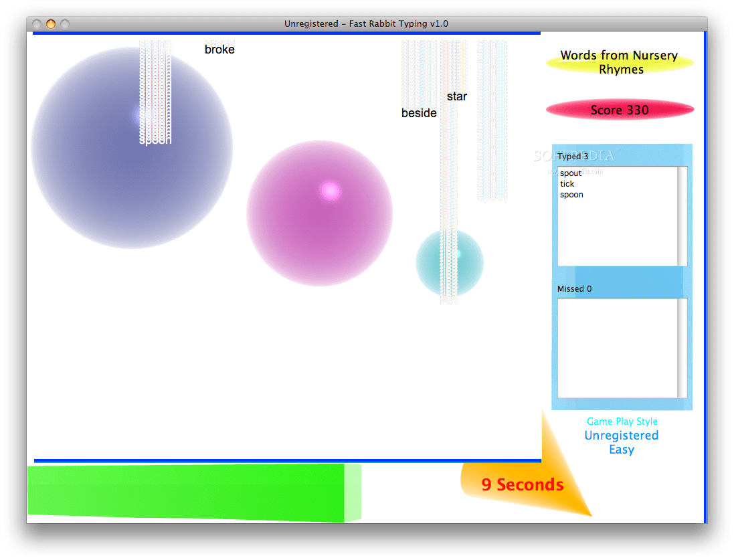Screen dimensions: 734x560
Task: Select 'spout' in the Typed list
Action: [x=570, y=173]
